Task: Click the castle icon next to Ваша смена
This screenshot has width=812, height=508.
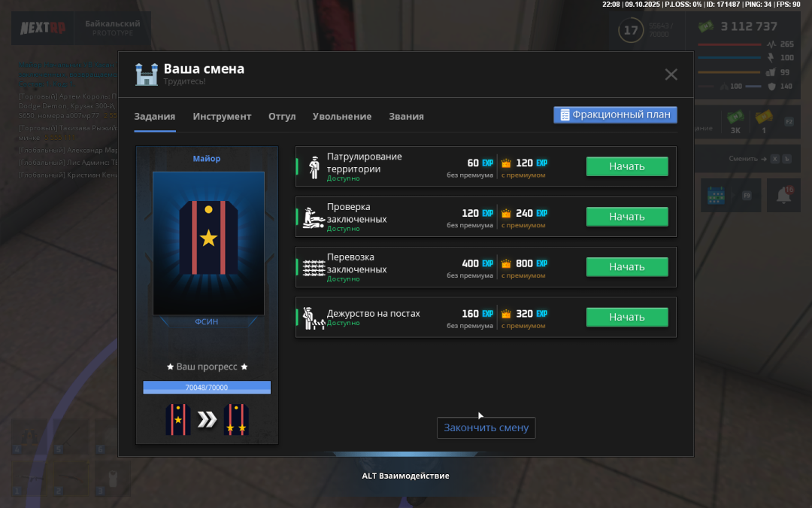Action: coord(146,74)
